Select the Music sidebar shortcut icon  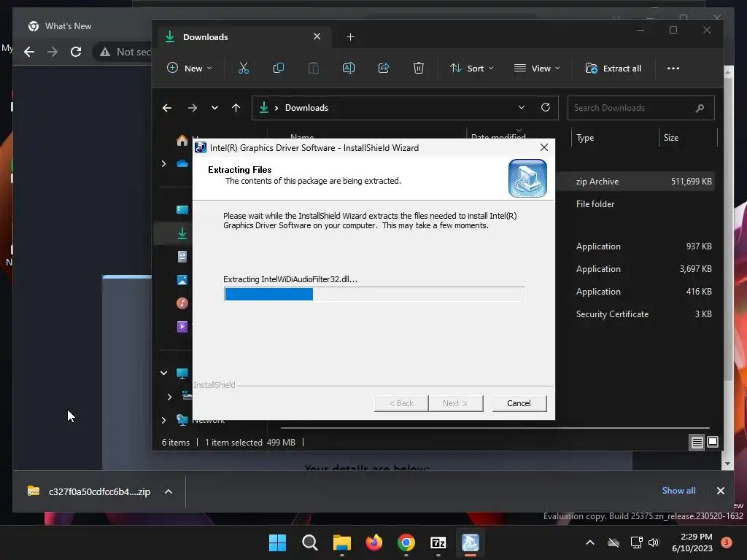point(182,303)
